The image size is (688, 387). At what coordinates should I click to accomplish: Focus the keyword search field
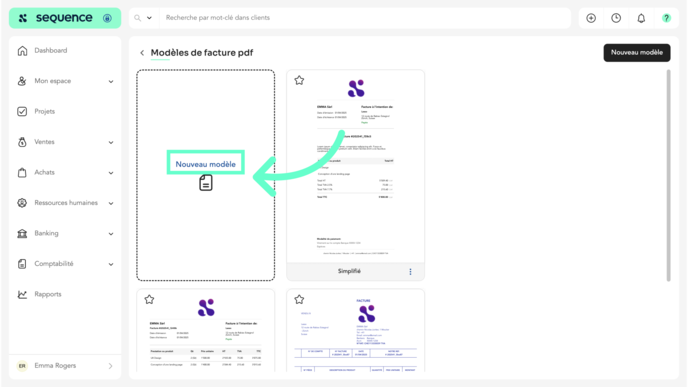[x=365, y=18]
